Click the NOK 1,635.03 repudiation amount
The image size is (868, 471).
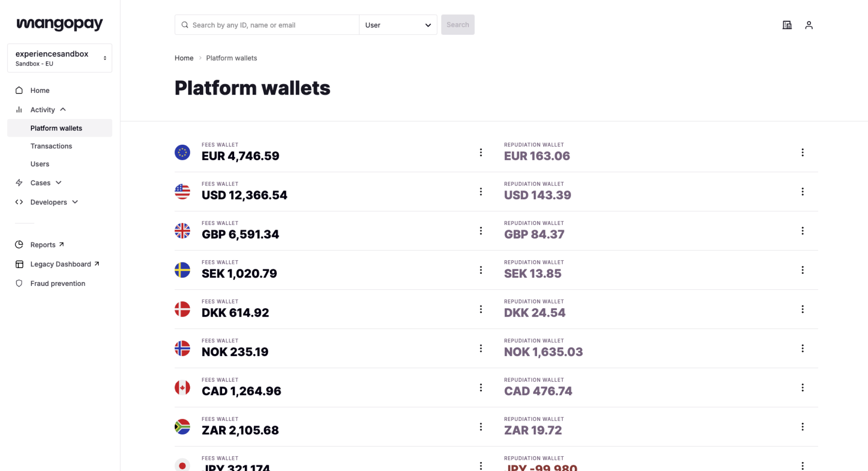pyautogui.click(x=543, y=352)
